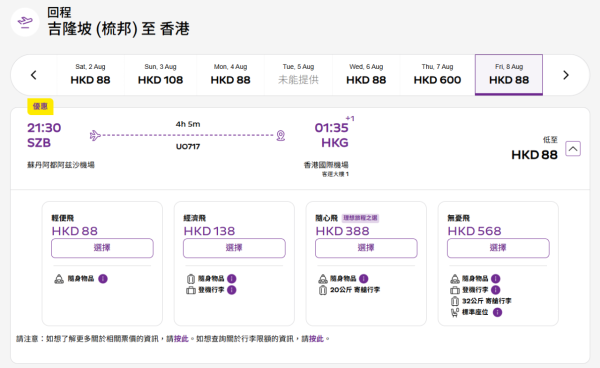Click departure time 21:30 SZB

tap(44, 135)
